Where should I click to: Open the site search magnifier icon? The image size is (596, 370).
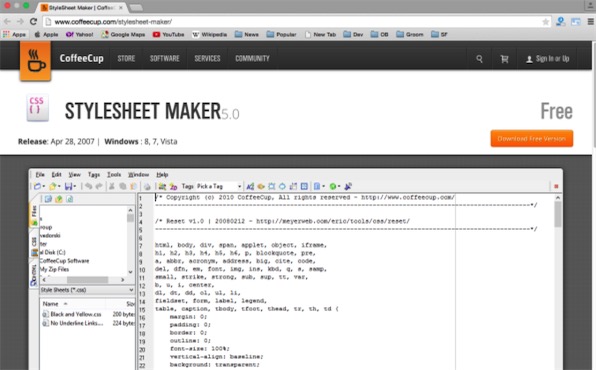coord(479,59)
